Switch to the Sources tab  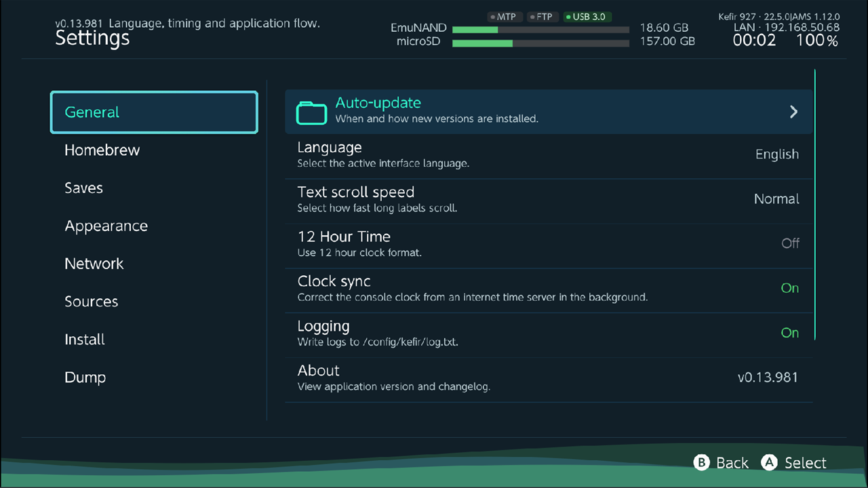(x=91, y=302)
